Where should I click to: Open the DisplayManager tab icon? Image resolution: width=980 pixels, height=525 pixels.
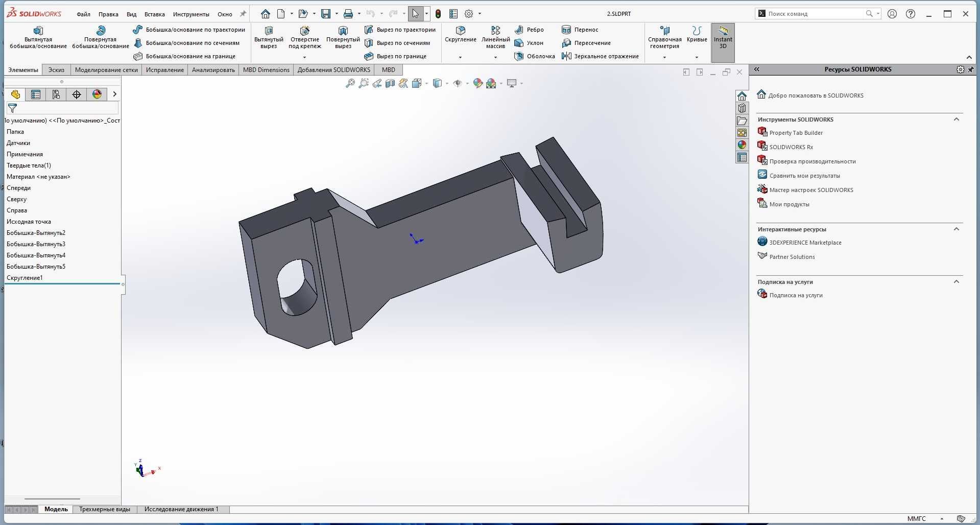pyautogui.click(x=97, y=94)
